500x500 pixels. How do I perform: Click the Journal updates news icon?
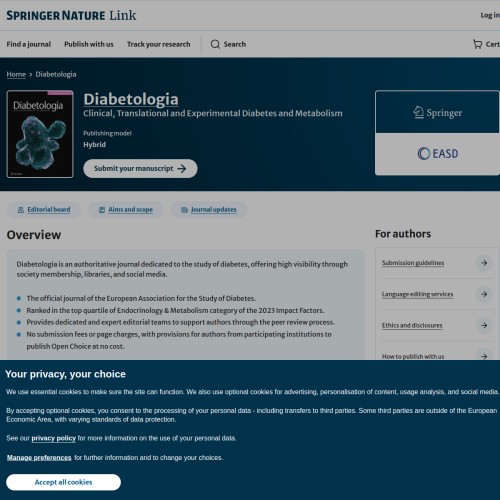(184, 210)
